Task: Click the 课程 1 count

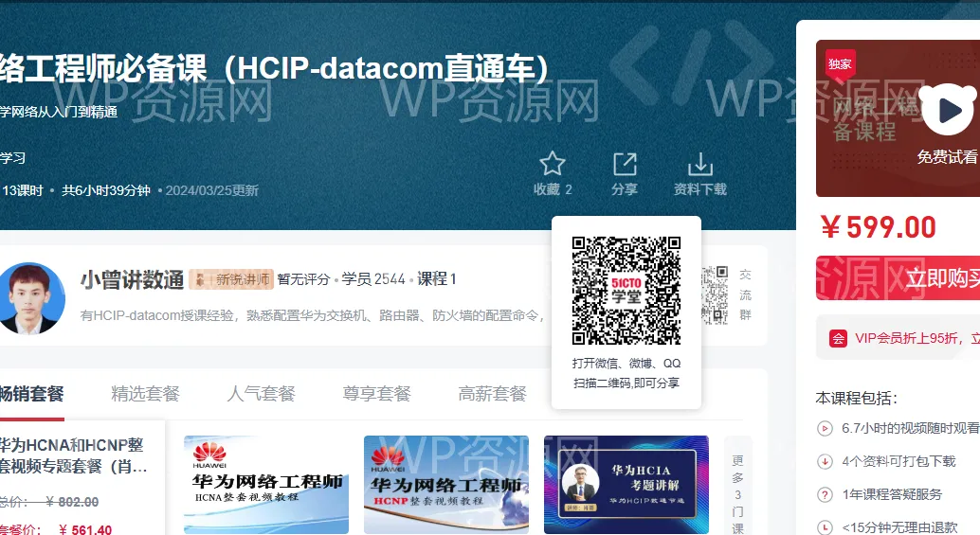Action: point(437,279)
